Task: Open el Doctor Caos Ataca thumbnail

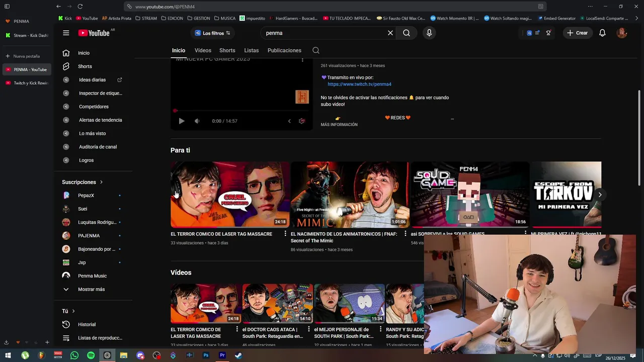Action: [x=278, y=303]
